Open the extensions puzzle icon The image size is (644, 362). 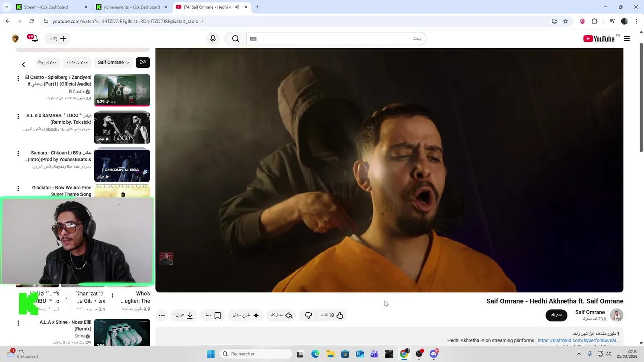pyautogui.click(x=595, y=21)
